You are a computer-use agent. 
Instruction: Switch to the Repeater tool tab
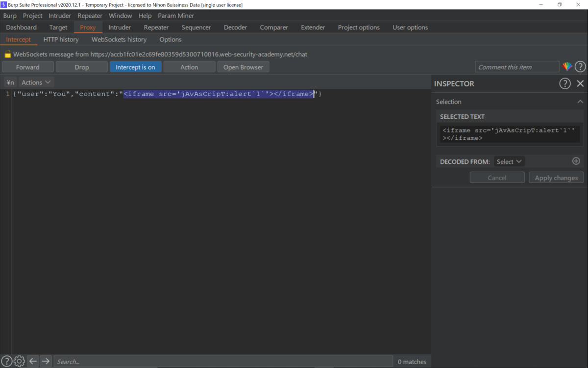click(x=156, y=27)
